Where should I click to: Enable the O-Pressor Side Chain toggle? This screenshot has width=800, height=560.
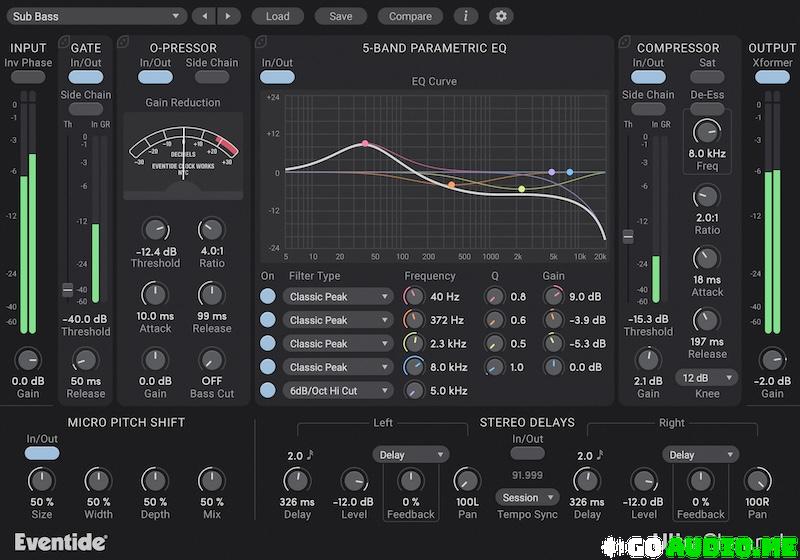[212, 77]
